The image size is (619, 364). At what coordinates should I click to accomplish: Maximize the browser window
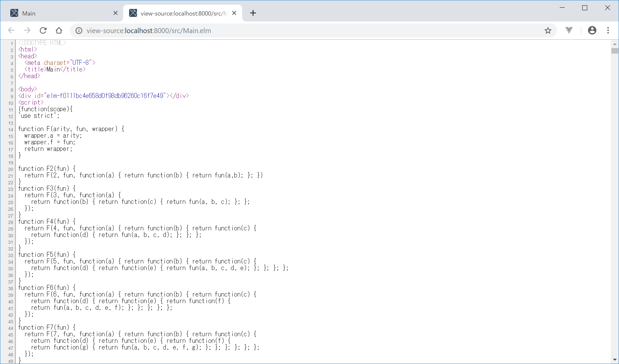(585, 8)
